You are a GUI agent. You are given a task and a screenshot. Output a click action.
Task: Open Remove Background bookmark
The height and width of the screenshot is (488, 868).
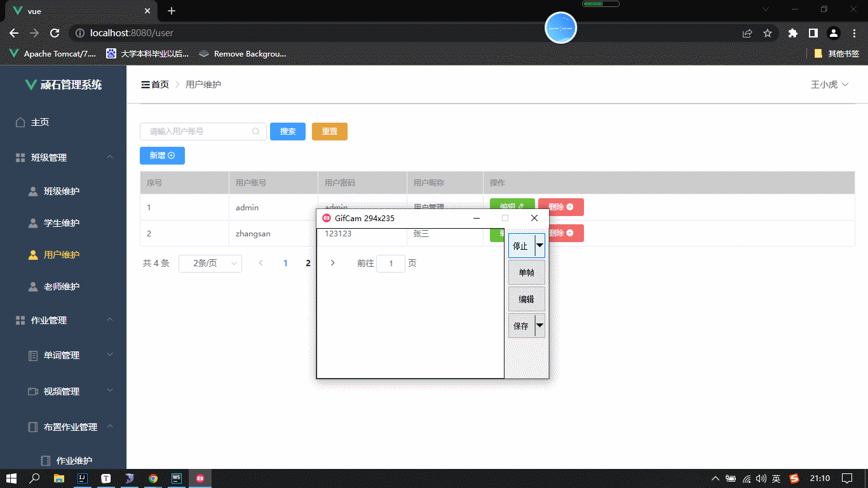coord(243,54)
